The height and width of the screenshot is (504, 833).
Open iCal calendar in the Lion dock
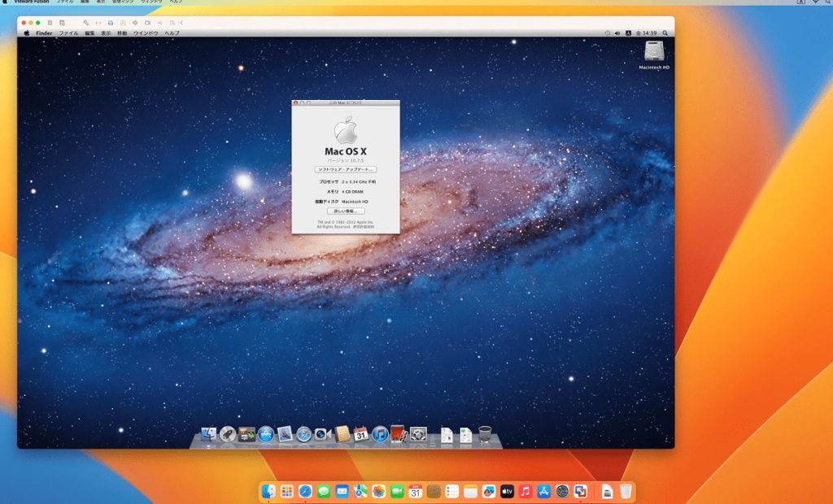click(361, 434)
